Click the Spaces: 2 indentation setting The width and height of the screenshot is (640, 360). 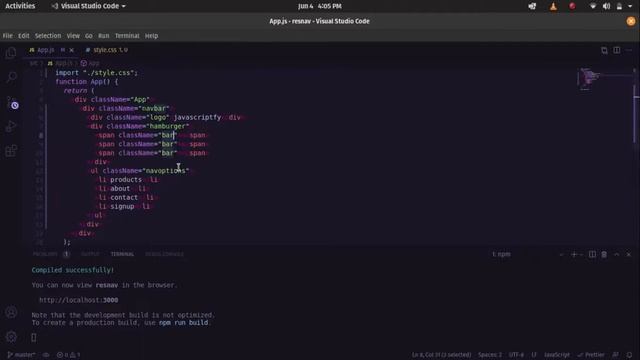[x=490, y=355]
